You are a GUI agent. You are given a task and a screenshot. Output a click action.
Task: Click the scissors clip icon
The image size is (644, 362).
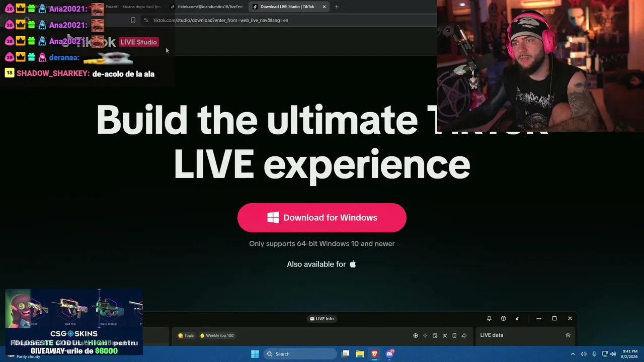(445, 335)
